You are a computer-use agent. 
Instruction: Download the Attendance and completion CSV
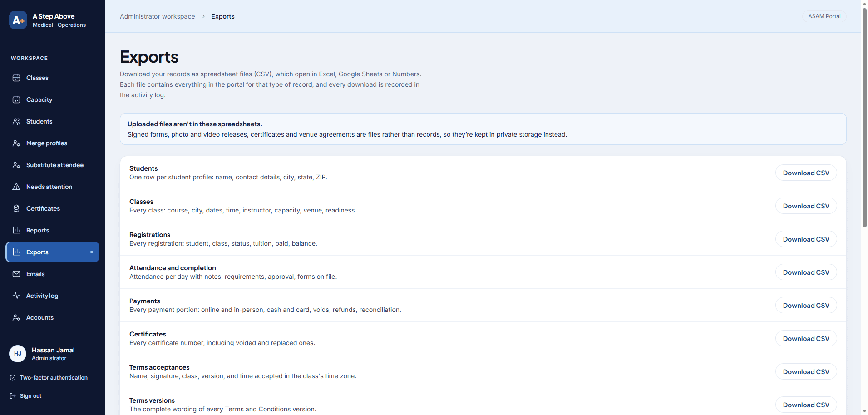point(806,272)
